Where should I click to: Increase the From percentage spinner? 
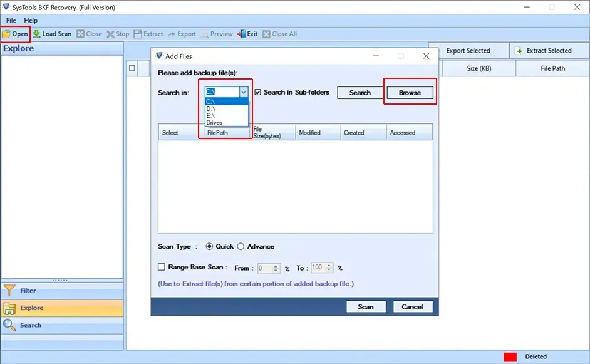276,266
